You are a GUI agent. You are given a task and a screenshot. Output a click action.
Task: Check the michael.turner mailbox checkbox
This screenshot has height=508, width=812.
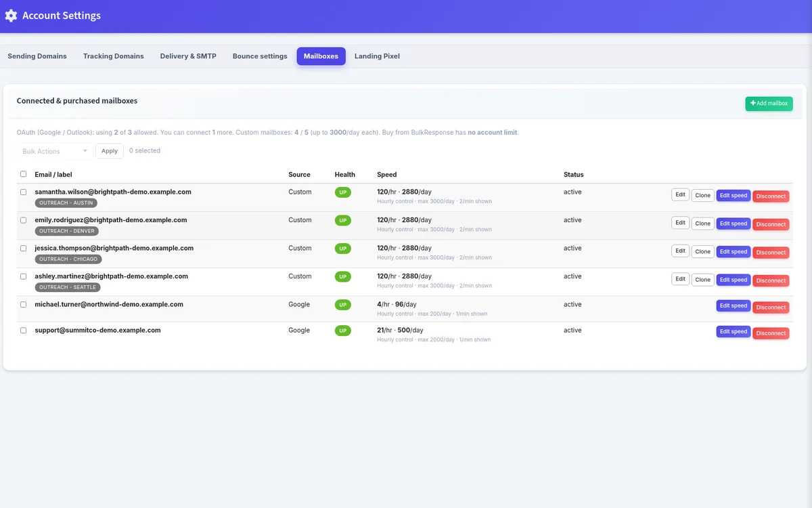click(x=23, y=305)
